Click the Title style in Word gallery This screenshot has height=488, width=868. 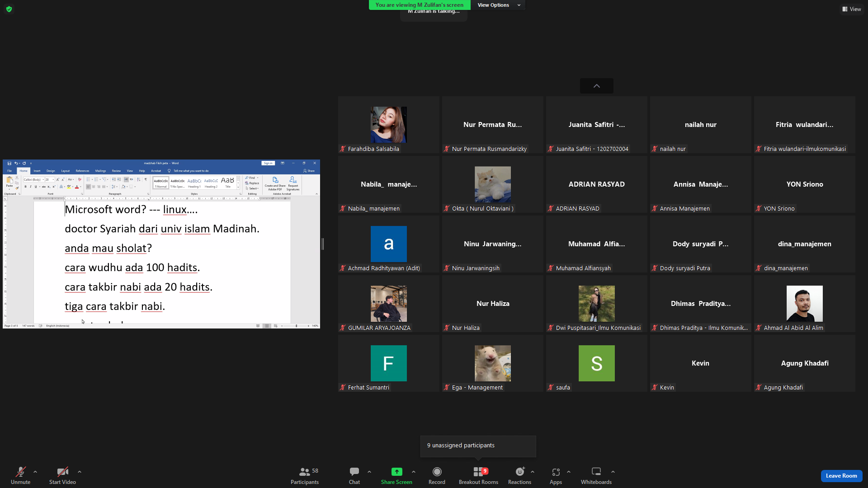pos(227,183)
